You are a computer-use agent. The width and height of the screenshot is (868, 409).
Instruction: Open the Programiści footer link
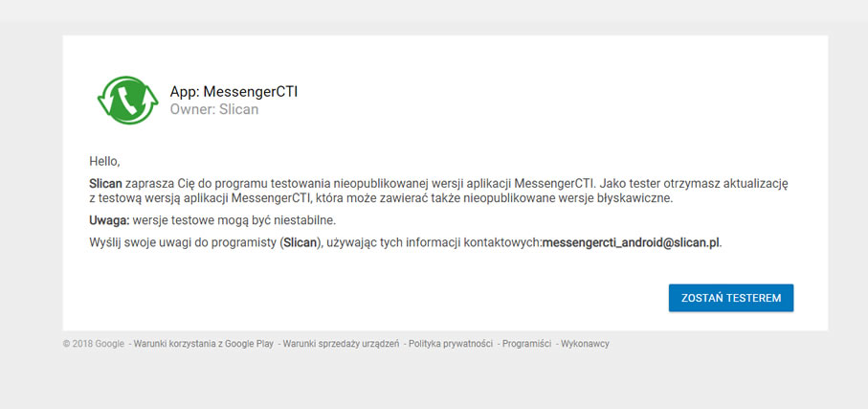(526, 344)
